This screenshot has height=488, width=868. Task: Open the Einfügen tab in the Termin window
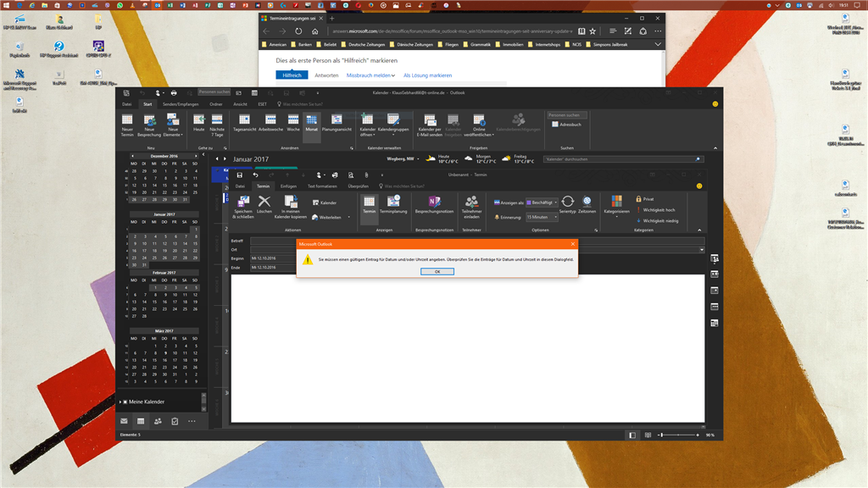tap(288, 186)
